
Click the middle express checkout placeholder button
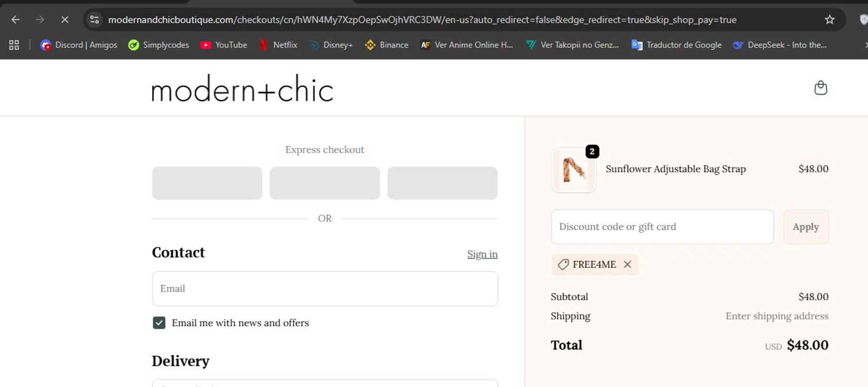coord(325,183)
